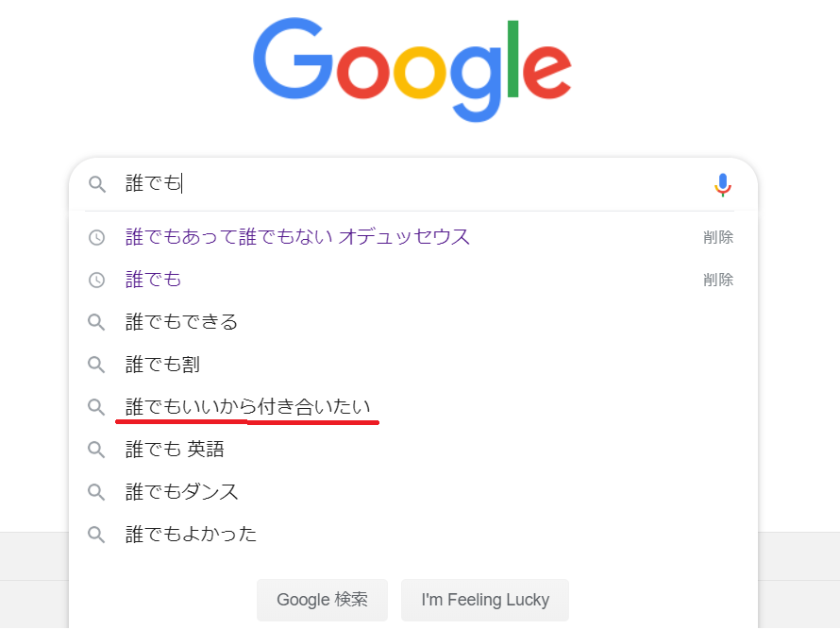Remove the 誰でも history entry via 削除
This screenshot has height=630, width=840.
coord(717,280)
